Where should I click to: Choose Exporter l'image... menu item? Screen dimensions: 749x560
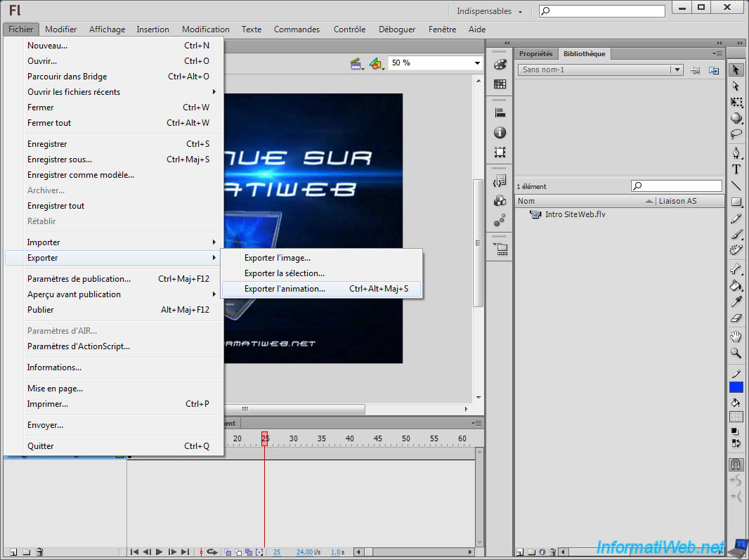(x=322, y=258)
